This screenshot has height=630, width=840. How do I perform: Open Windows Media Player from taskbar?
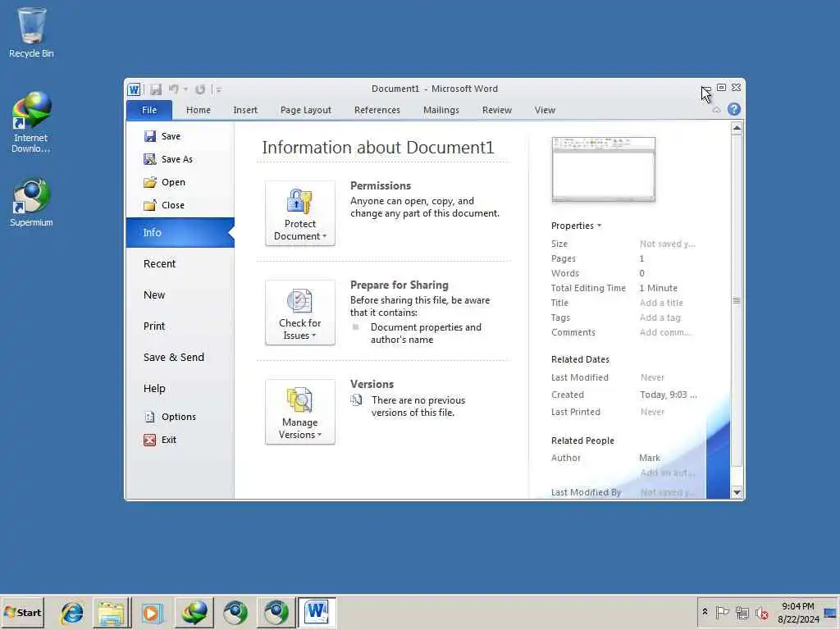pos(152,612)
